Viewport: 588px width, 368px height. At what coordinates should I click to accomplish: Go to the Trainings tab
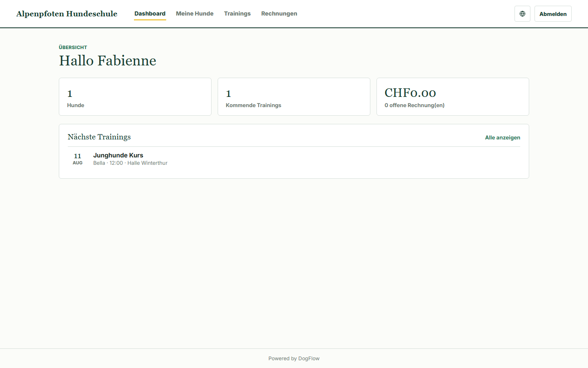point(237,13)
